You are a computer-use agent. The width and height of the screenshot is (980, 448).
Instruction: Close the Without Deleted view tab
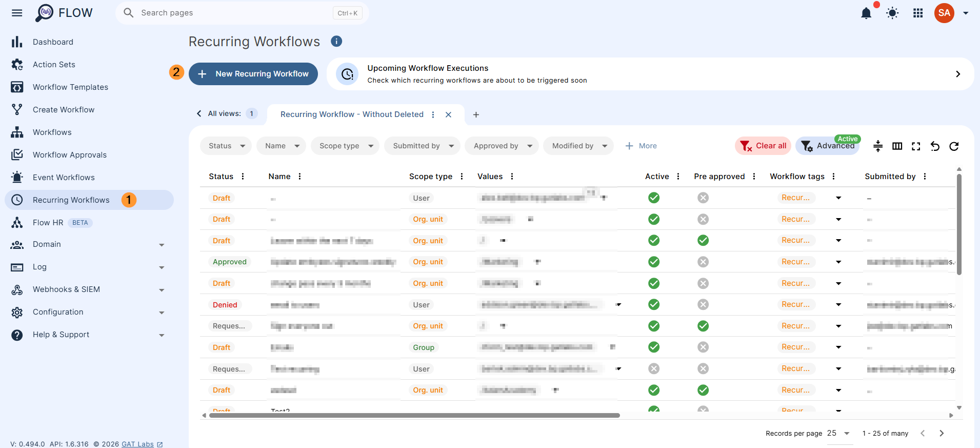tap(448, 114)
